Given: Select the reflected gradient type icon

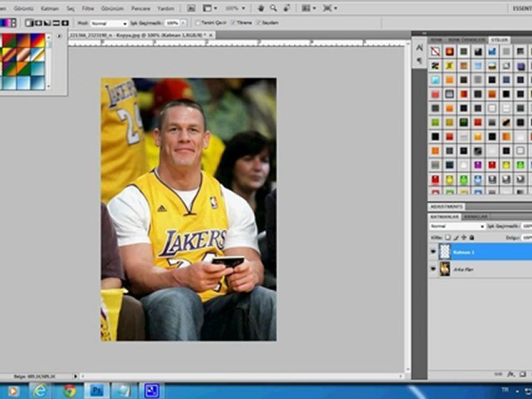Looking at the screenshot, I should (x=56, y=23).
